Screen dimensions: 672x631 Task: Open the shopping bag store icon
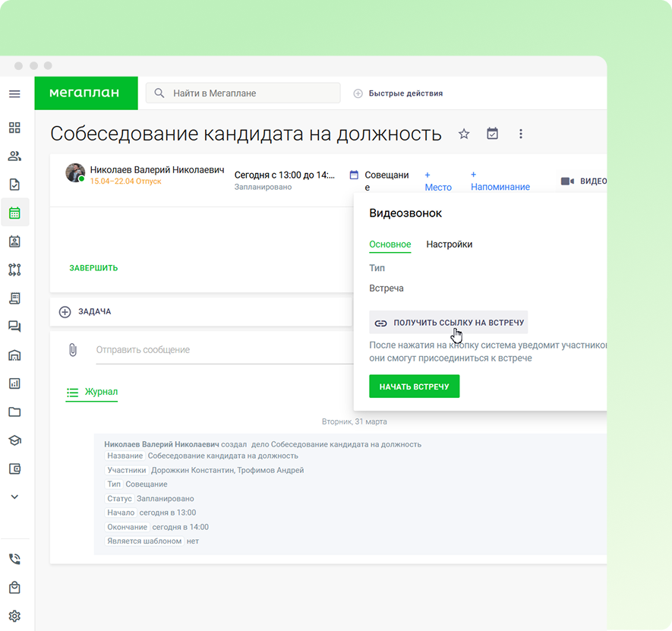[14, 587]
